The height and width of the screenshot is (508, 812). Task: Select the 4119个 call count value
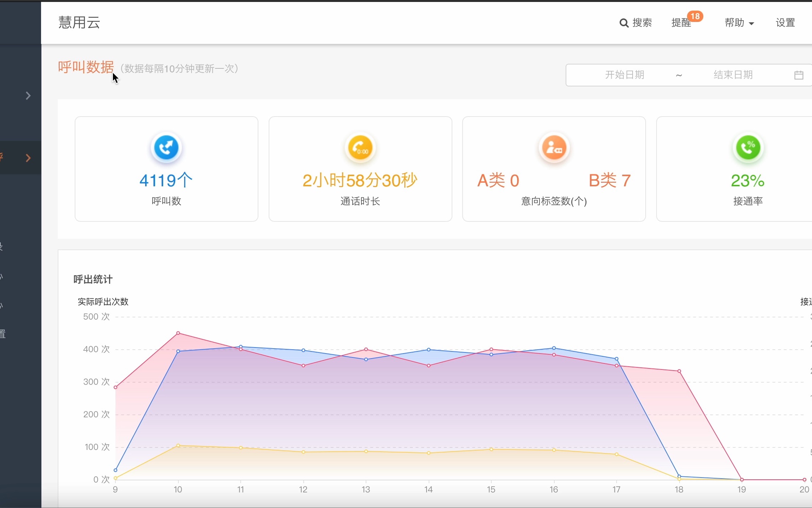coord(166,181)
